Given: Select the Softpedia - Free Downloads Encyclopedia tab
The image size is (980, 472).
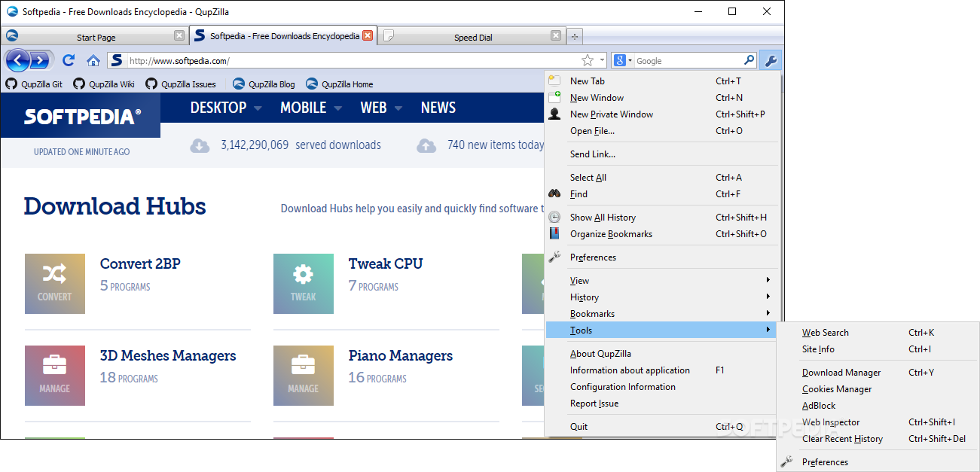Looking at the screenshot, I should tap(282, 35).
